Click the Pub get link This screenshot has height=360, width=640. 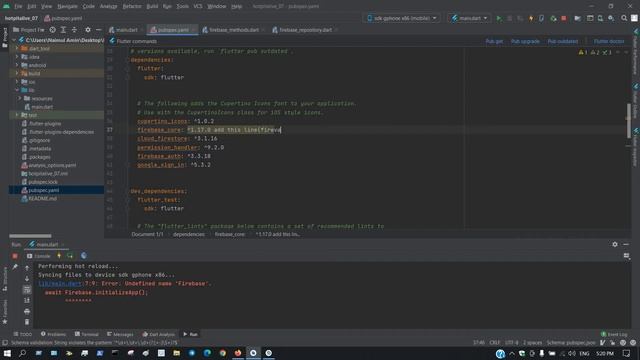point(494,41)
